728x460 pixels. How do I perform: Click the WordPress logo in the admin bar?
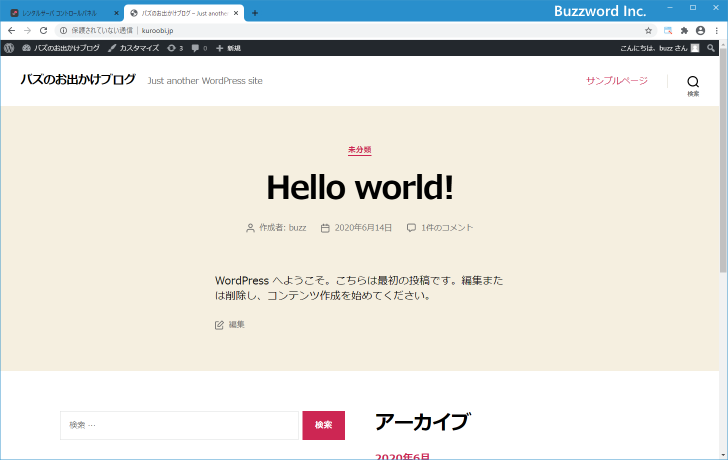click(9, 48)
